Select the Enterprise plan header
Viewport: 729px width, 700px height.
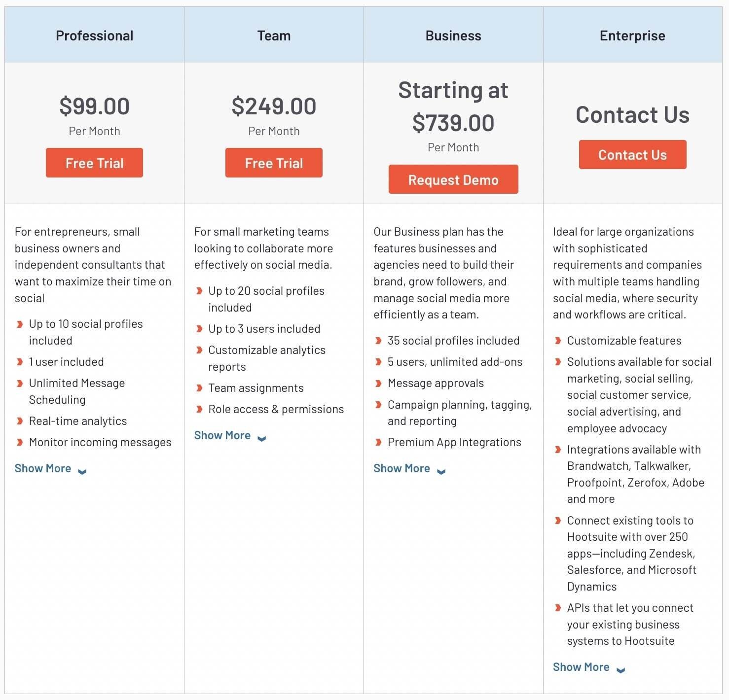pos(632,35)
